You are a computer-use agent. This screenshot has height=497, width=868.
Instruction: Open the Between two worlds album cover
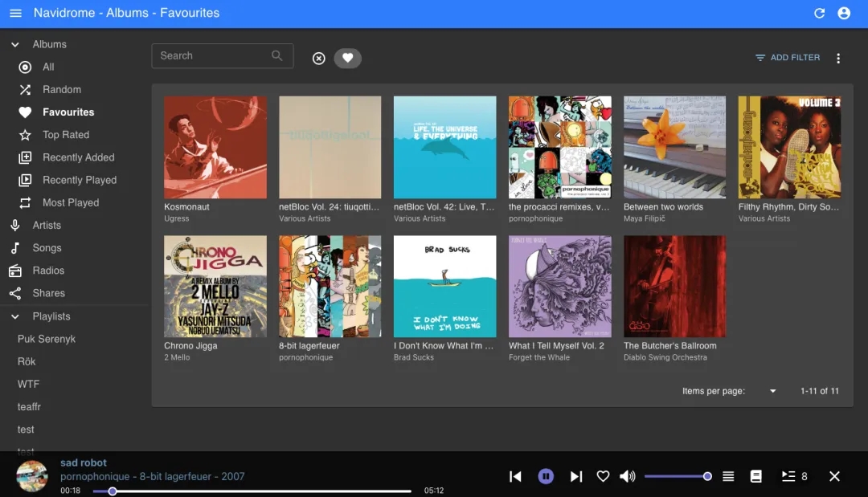tap(675, 147)
